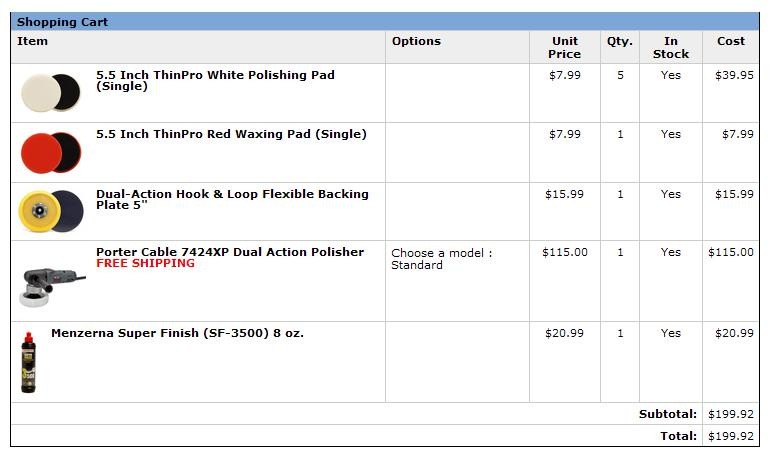
Task: Click the red waxing pad thumbnail
Action: point(51,152)
